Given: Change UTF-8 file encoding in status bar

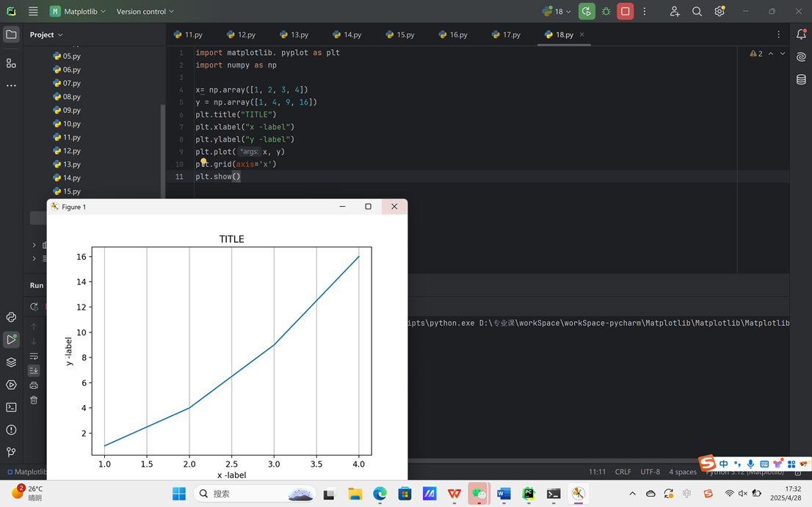Looking at the screenshot, I should click(650, 472).
